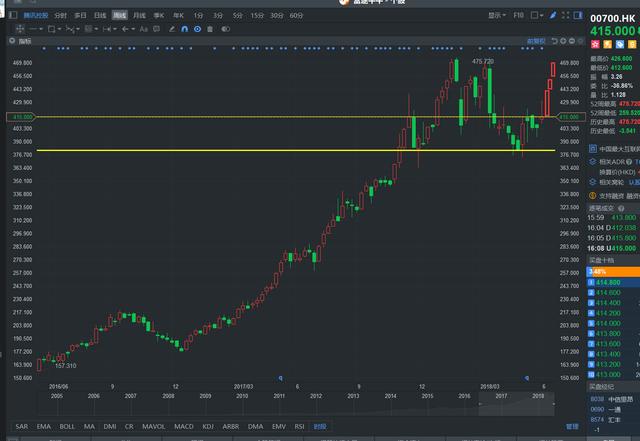Switch to the 年K yearly chart tab
Screen dimensions: 640x441
pyautogui.click(x=178, y=16)
